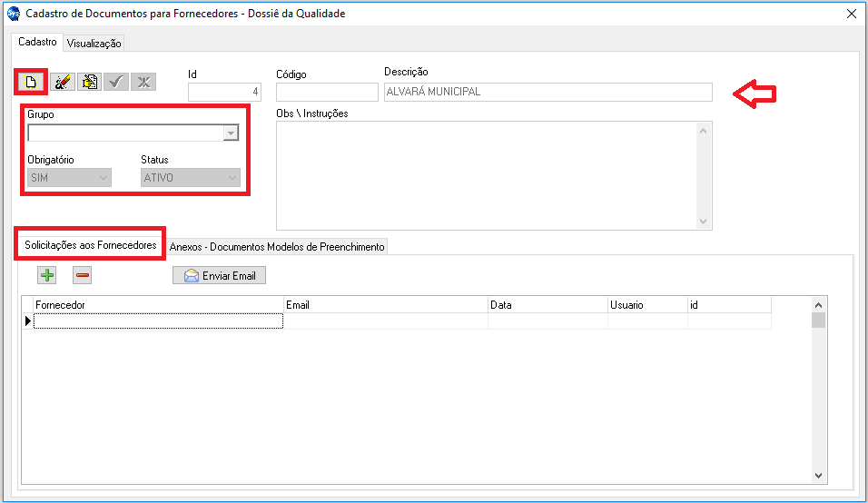
Task: Click the Cancel X icon
Action: pos(143,82)
